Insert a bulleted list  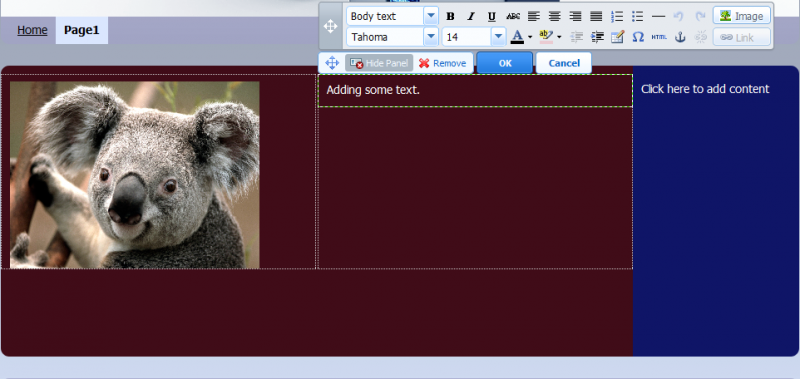click(638, 16)
